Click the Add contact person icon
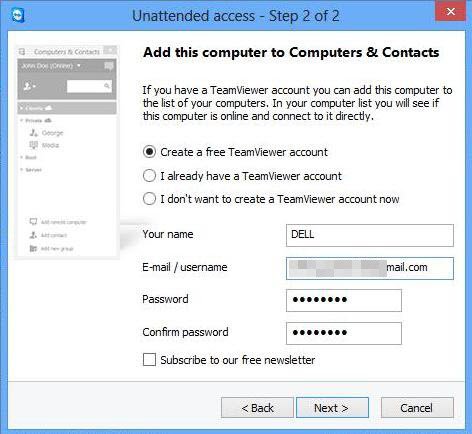This screenshot has width=472, height=434. point(33,235)
